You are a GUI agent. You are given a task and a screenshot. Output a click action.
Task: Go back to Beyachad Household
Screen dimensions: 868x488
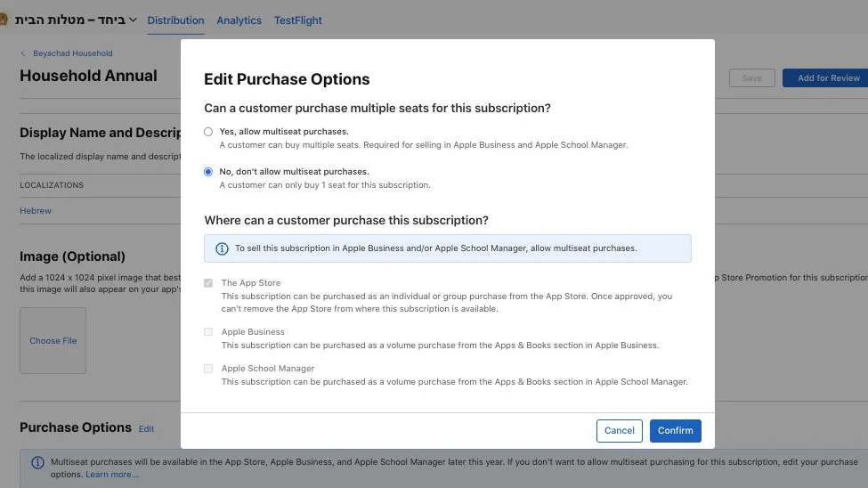point(72,53)
